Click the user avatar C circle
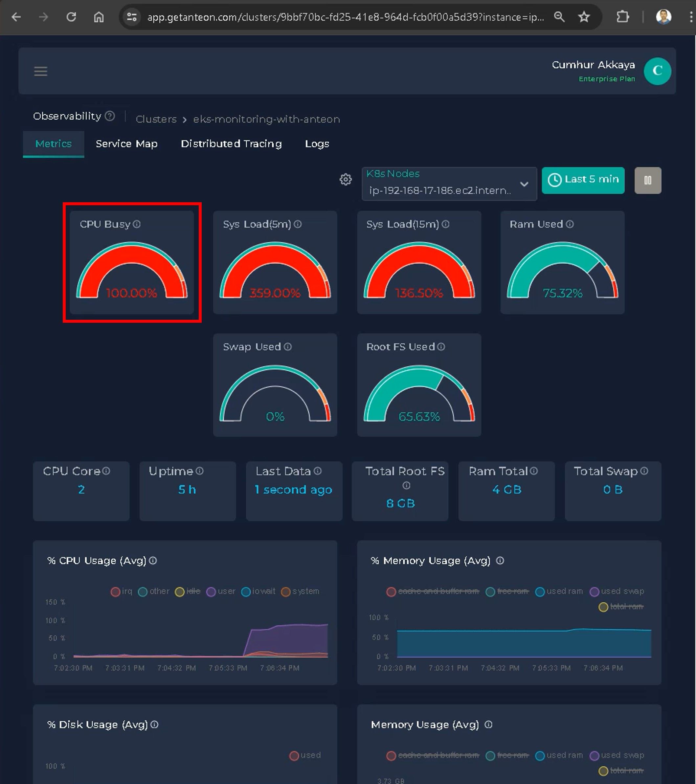 tap(657, 71)
